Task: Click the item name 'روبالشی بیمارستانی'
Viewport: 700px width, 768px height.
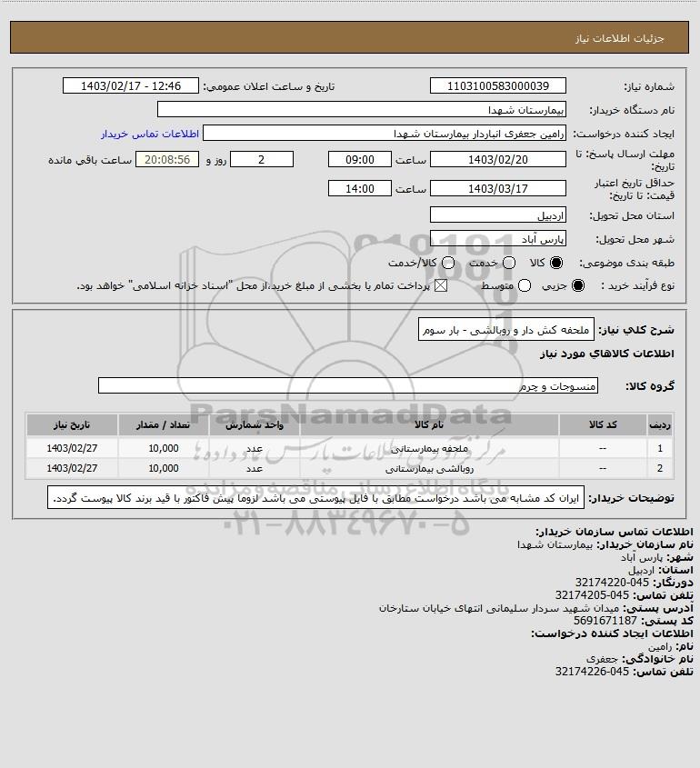Action: tap(429, 468)
